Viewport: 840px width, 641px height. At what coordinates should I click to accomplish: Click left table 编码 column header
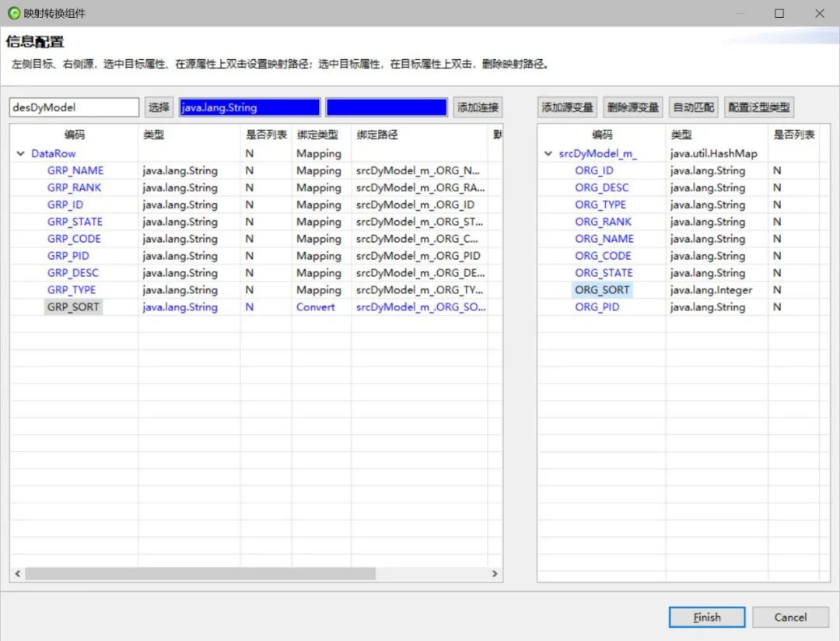[75, 135]
